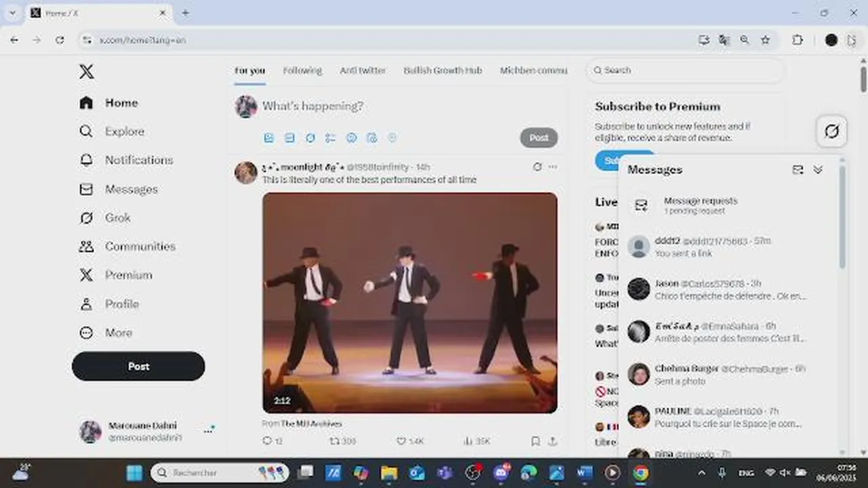Open the browser tab search dropdown
The image size is (868, 488).
point(12,13)
